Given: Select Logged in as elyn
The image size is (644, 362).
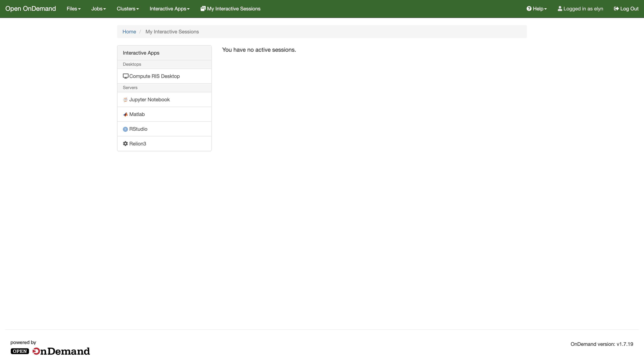Looking at the screenshot, I should coord(581,9).
